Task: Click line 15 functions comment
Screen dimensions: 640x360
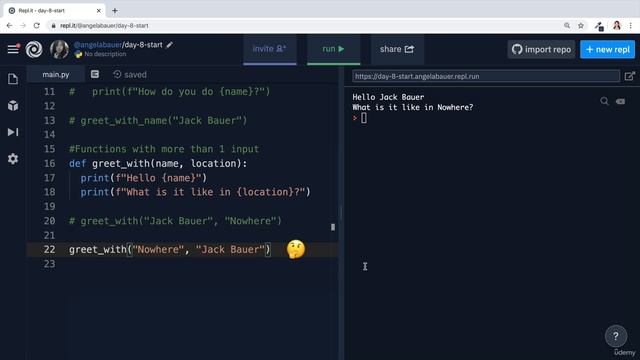Action: click(x=164, y=149)
